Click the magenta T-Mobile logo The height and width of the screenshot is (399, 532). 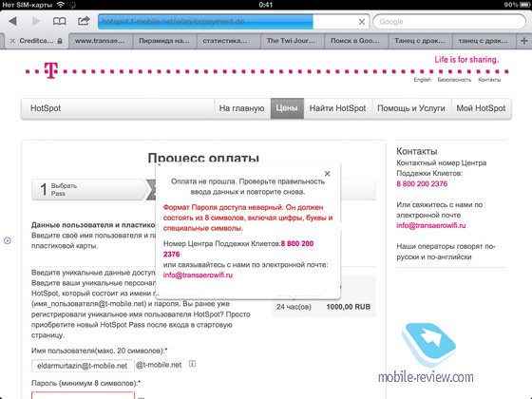(51, 70)
